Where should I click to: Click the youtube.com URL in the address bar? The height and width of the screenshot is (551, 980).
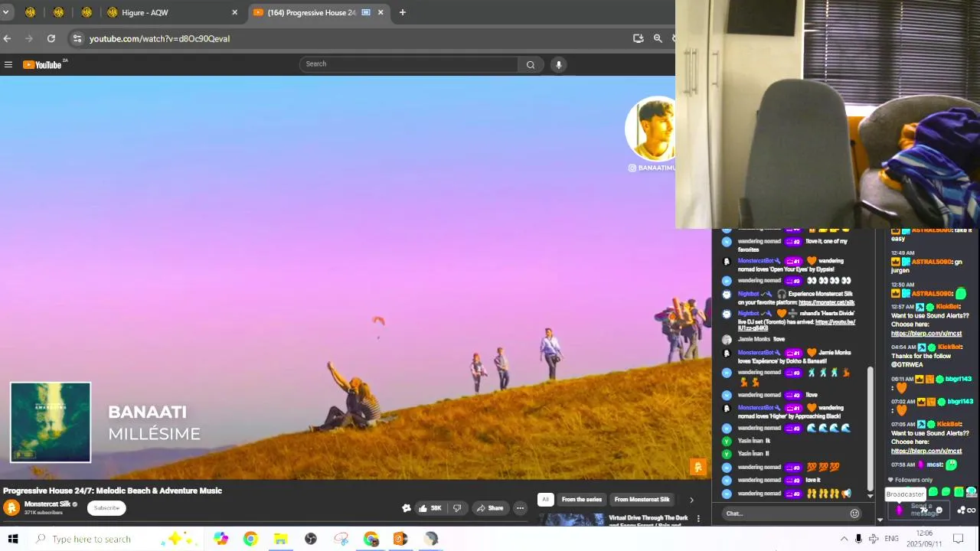[x=159, y=38]
